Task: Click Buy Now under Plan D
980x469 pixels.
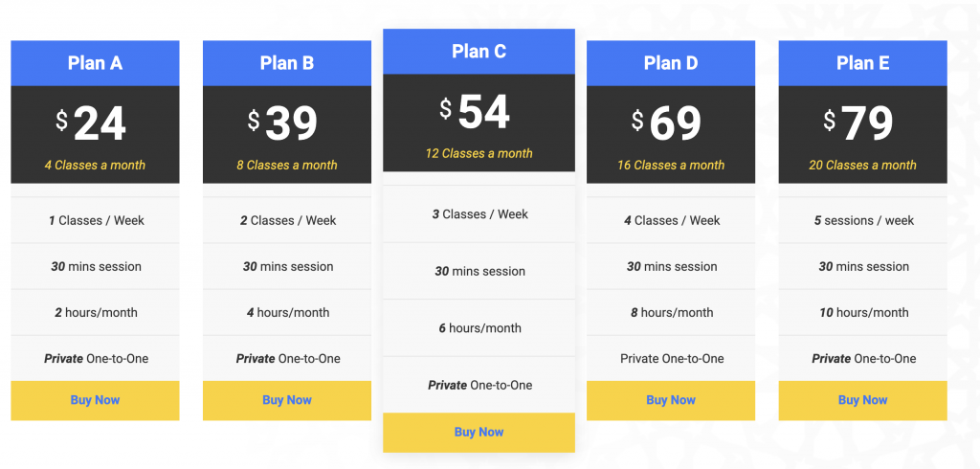Action: (x=671, y=400)
